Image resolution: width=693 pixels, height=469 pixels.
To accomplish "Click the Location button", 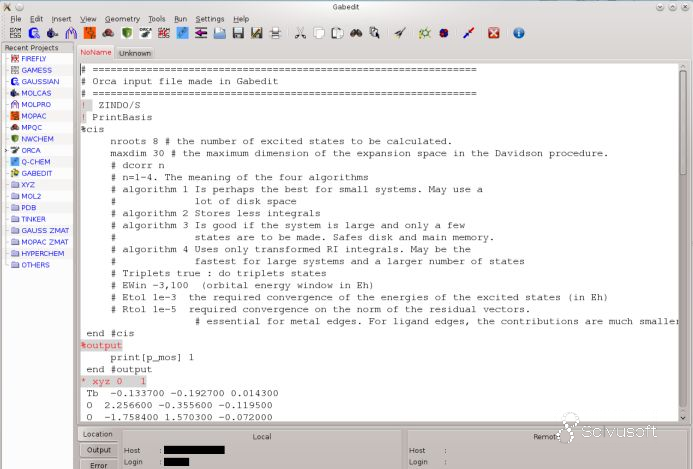I will 98,434.
